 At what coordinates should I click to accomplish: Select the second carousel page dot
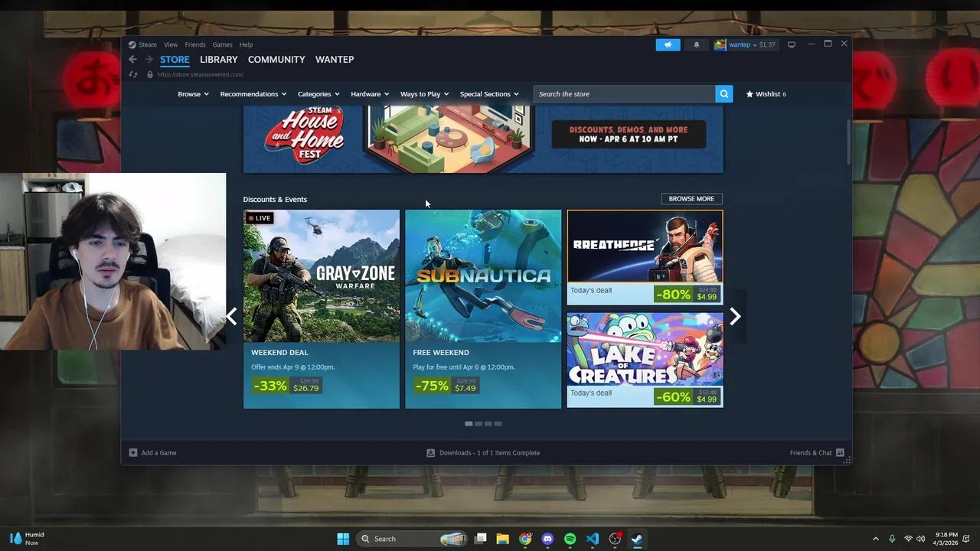(479, 424)
